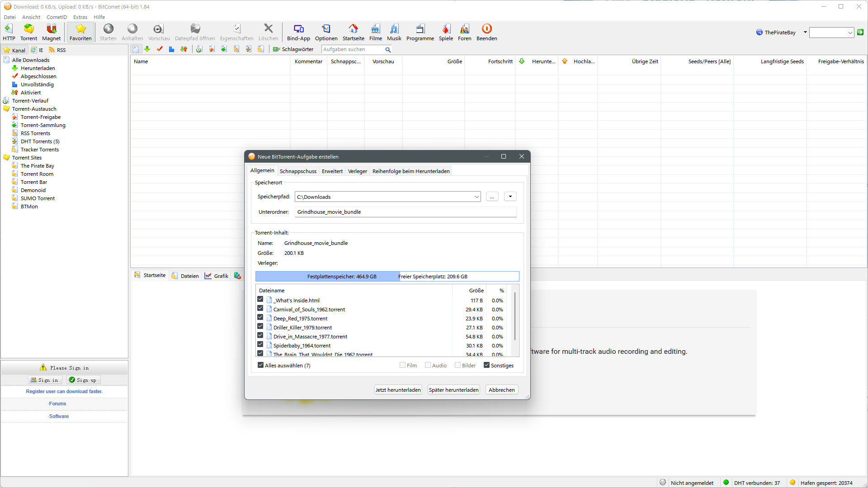
Task: Select The Pirate Bay in sidebar
Action: pos(38,166)
